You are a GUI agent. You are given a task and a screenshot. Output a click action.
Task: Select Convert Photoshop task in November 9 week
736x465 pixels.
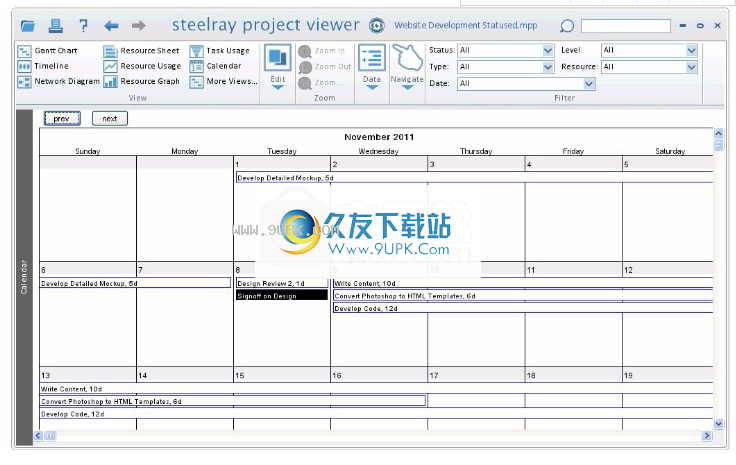coord(523,296)
